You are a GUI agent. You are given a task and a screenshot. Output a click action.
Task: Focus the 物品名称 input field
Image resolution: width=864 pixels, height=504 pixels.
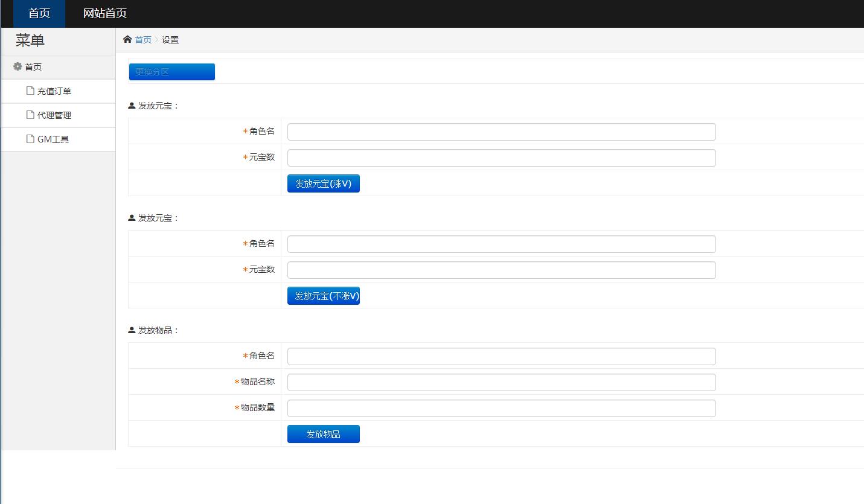pos(501,382)
